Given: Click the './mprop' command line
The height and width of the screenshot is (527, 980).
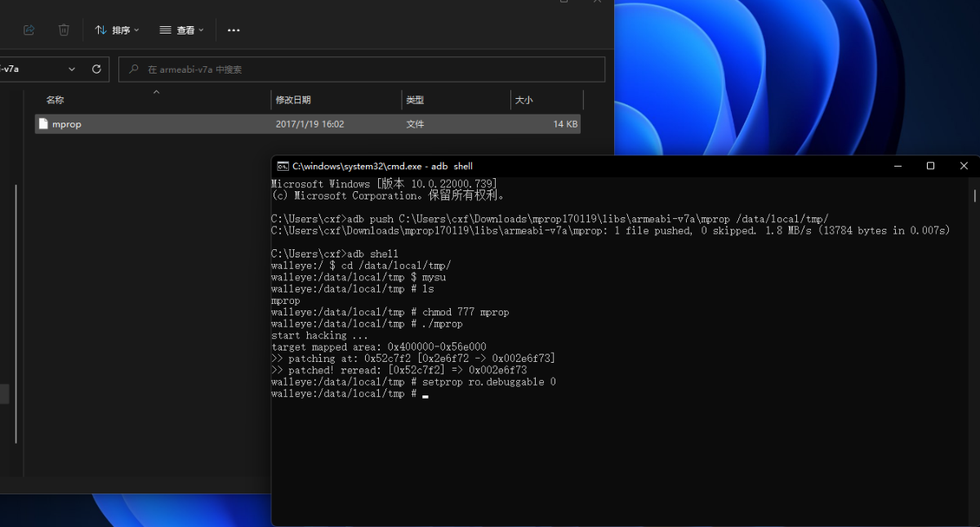Looking at the screenshot, I should (x=367, y=324).
